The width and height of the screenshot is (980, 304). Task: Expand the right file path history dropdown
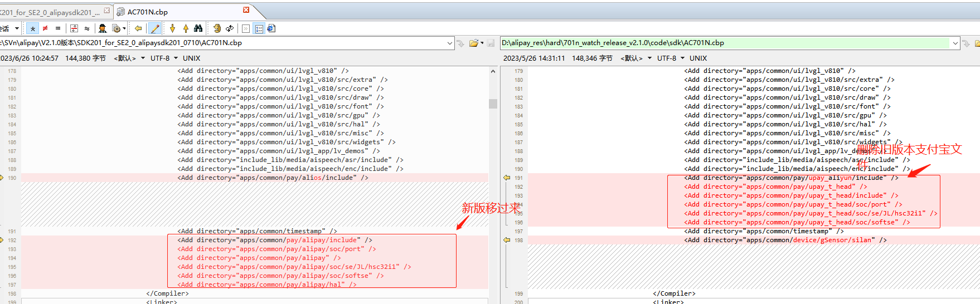[x=955, y=43]
